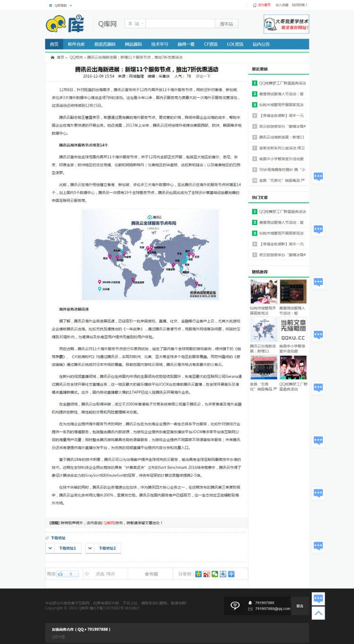
Task: Click the 留言 button in the footer
Action: [300, 606]
